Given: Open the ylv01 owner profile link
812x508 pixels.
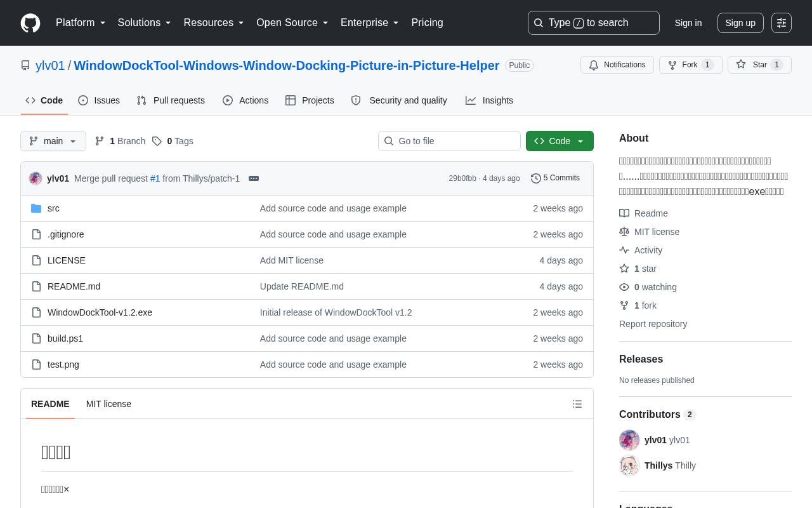Looking at the screenshot, I should [x=50, y=65].
